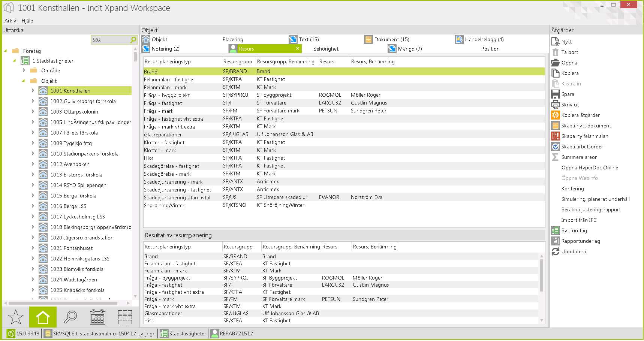The image size is (644, 341).
Task: Click into the Sök search field
Action: click(x=110, y=40)
